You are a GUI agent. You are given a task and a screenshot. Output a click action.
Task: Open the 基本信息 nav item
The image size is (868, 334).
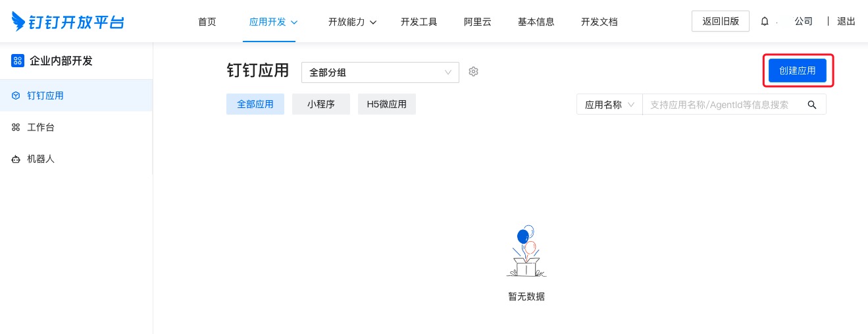[536, 22]
